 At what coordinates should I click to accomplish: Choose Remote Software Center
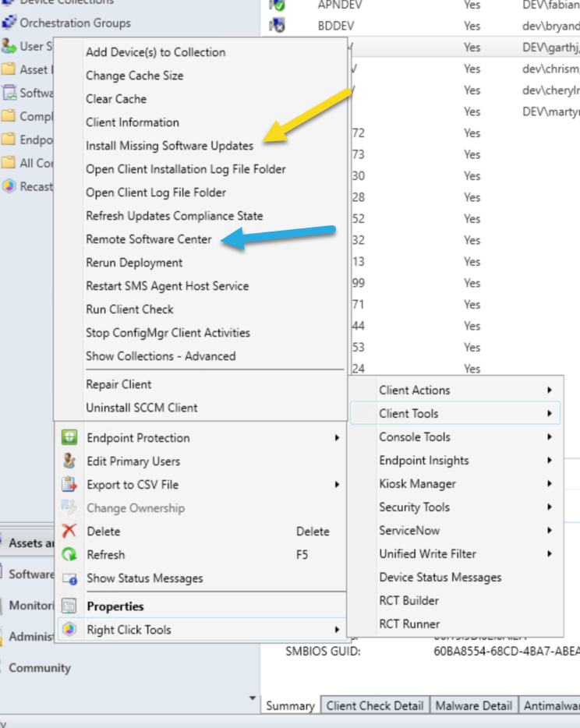148,239
